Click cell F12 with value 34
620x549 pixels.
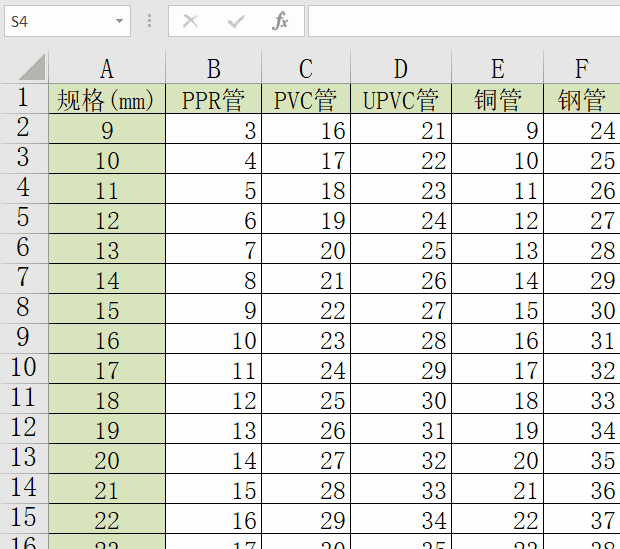click(582, 429)
